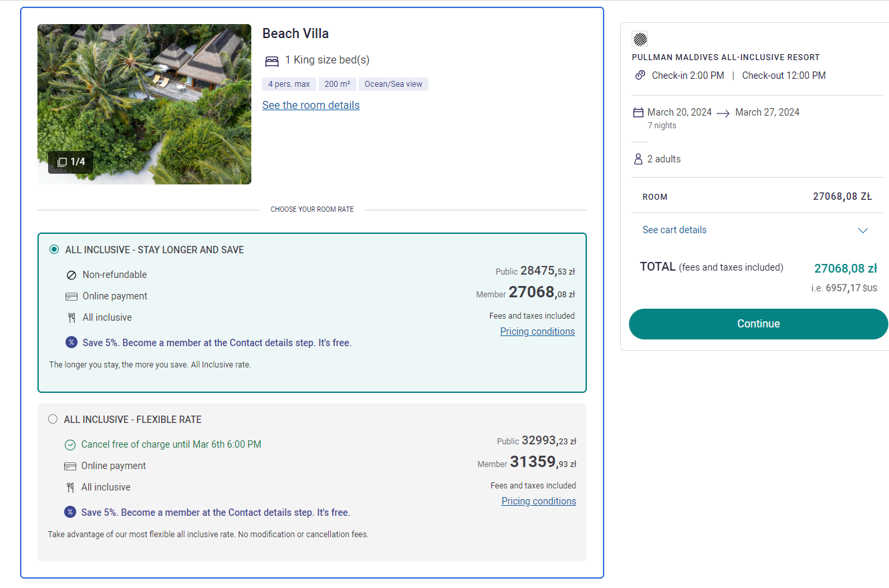Select All Inclusive - Stay Longer and Save rate
Screen dimensions: 889x588
click(54, 250)
